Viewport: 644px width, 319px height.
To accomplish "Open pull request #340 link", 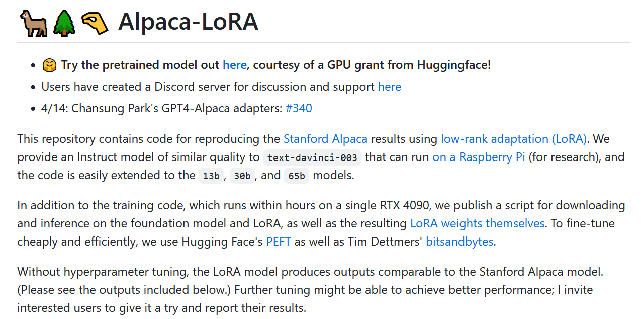I will (299, 108).
